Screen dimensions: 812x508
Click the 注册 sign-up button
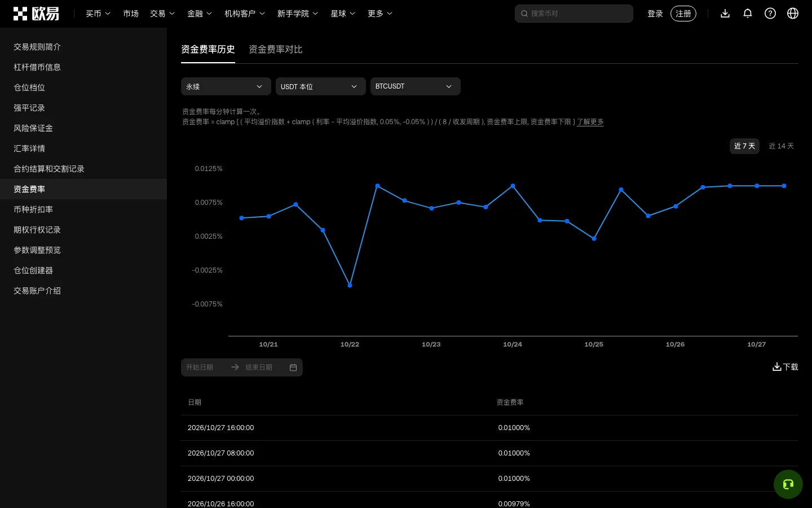click(x=683, y=14)
